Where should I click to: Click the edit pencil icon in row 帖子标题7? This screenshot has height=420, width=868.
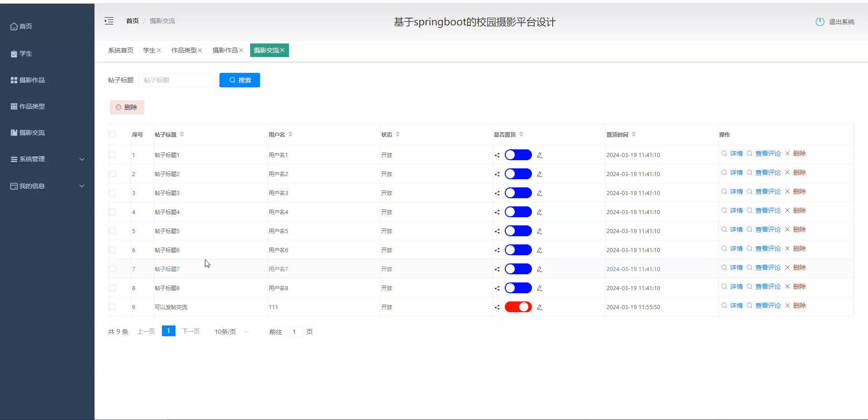540,269
